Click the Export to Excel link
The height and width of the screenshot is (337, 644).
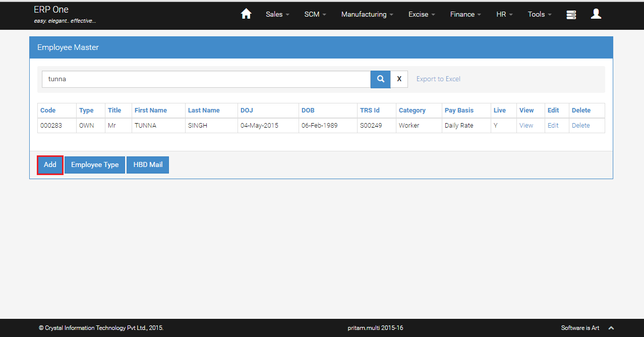[x=438, y=79]
